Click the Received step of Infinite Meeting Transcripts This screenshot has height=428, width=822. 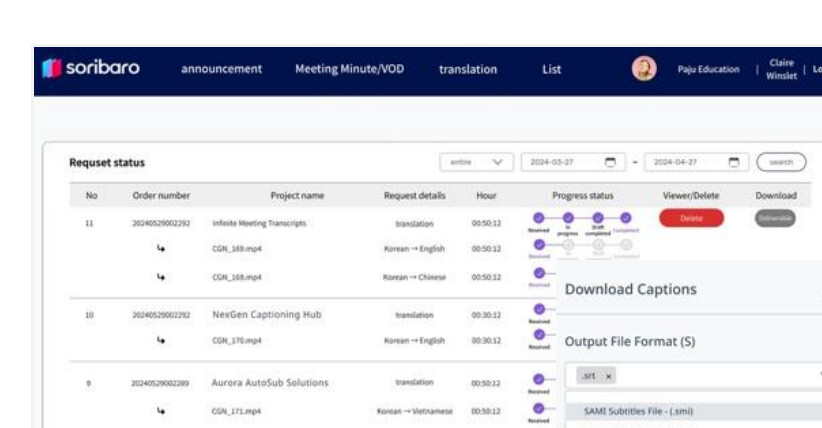pyautogui.click(x=538, y=218)
